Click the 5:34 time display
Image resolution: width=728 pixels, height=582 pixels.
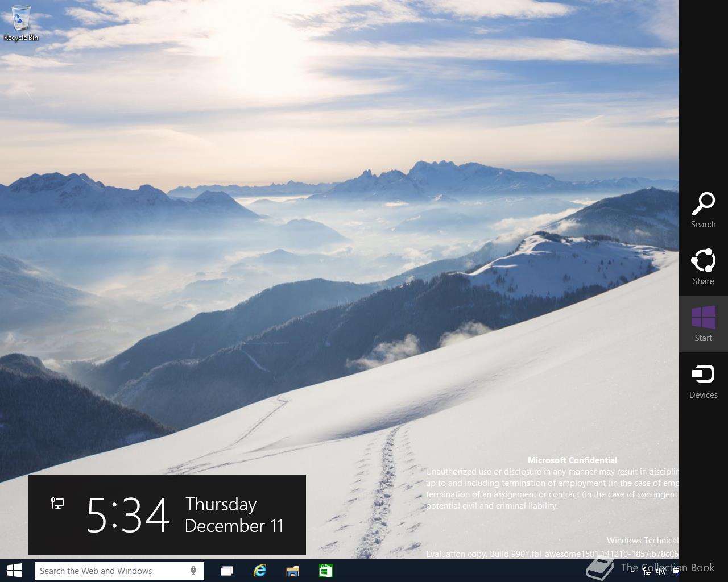click(128, 515)
